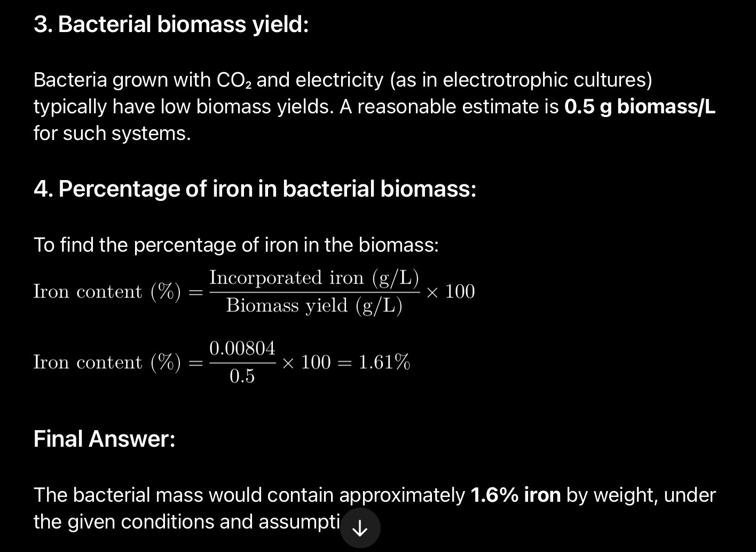
Task: Click the "Incorporated iron (g/L)" numerator
Action: [314, 278]
